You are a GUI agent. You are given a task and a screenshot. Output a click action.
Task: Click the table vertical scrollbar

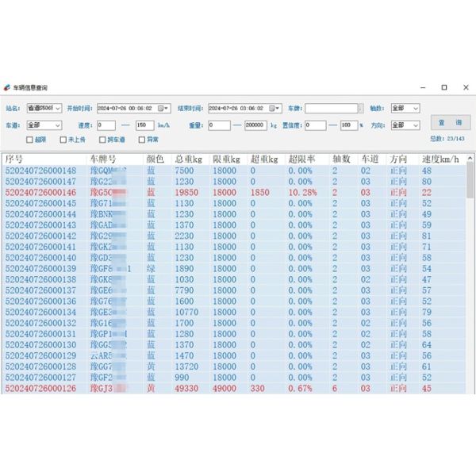470,278
